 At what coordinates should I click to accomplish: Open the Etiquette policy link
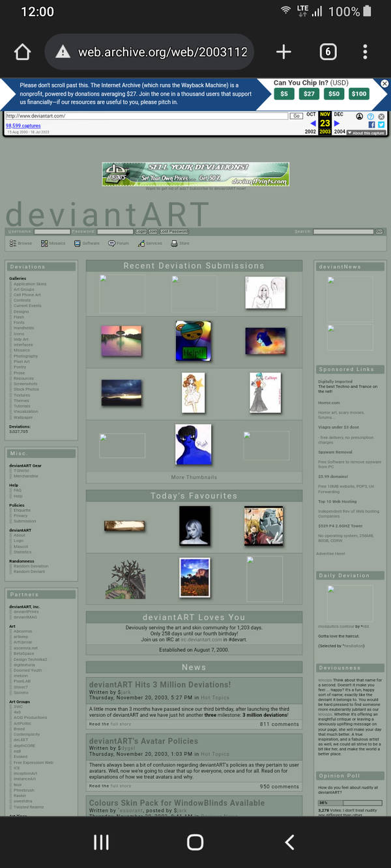click(x=22, y=511)
